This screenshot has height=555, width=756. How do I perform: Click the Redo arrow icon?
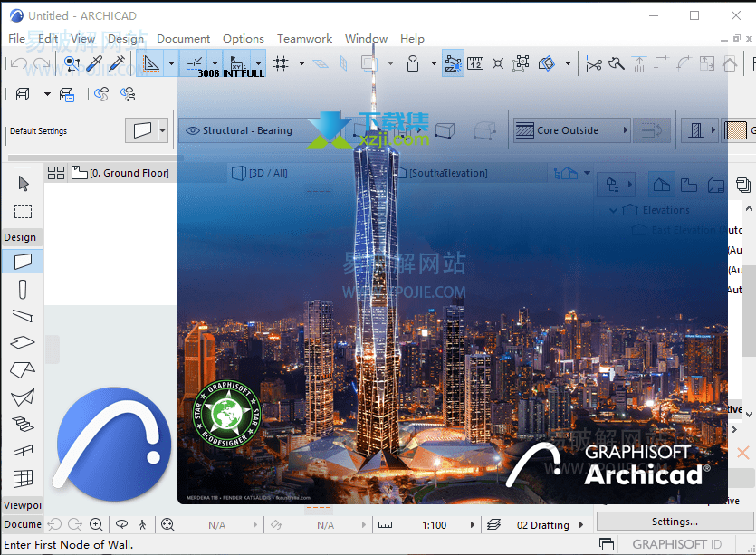click(42, 63)
